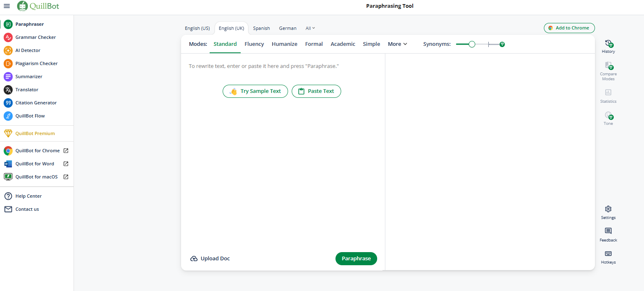Expand the All languages dropdown
Image resolution: width=644 pixels, height=291 pixels.
(310, 28)
